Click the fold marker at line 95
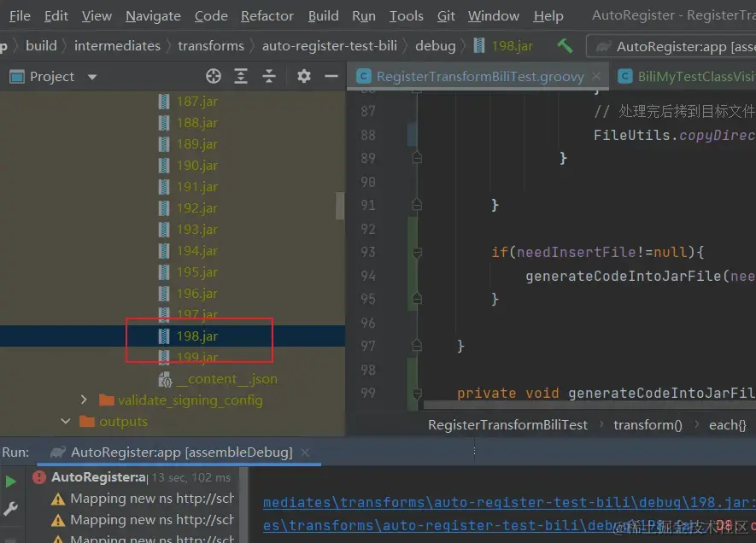The height and width of the screenshot is (543, 756). click(x=417, y=299)
